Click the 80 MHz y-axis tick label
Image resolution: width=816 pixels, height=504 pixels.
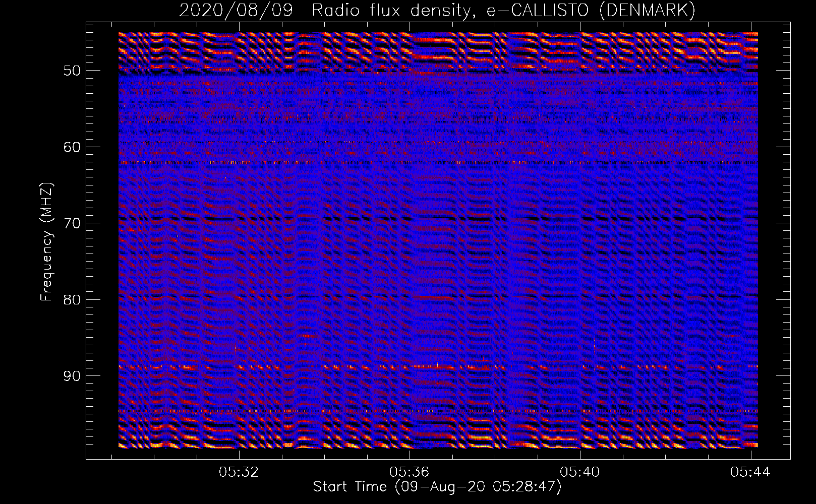click(72, 300)
